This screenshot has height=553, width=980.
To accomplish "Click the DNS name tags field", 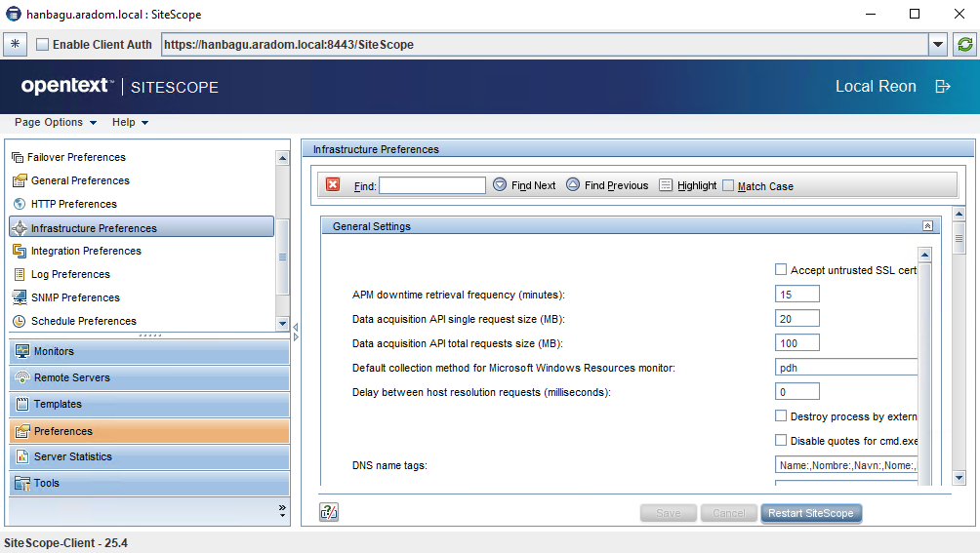I will click(846, 465).
